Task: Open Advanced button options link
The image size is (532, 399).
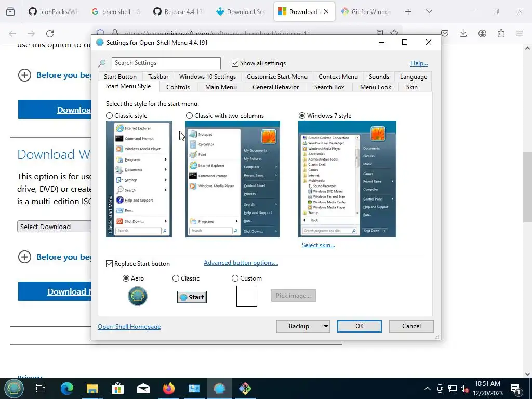Action: coord(241,263)
